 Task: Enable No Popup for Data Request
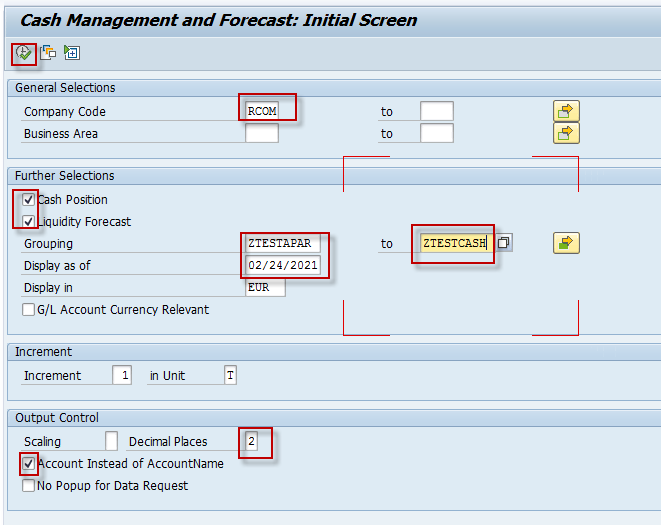click(28, 485)
